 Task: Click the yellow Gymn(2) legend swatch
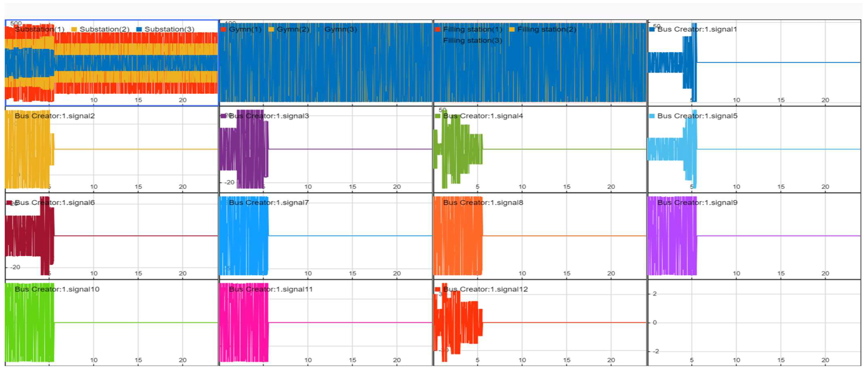tap(271, 29)
